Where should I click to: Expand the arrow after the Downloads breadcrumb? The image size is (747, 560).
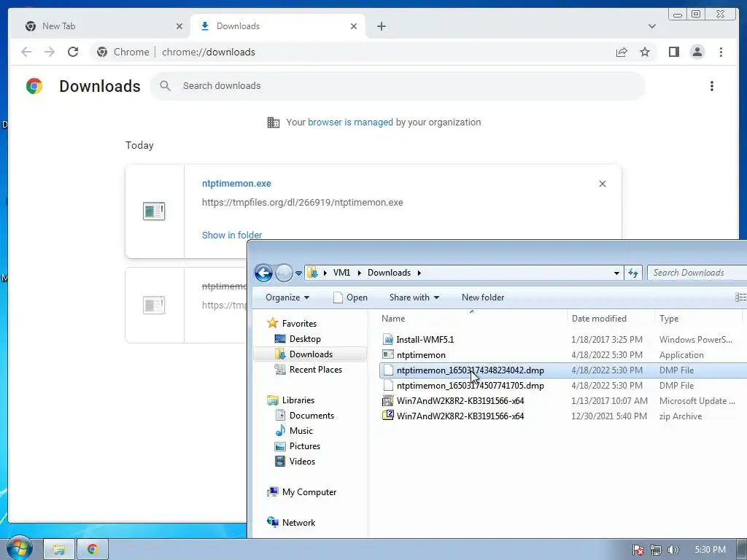[419, 273]
